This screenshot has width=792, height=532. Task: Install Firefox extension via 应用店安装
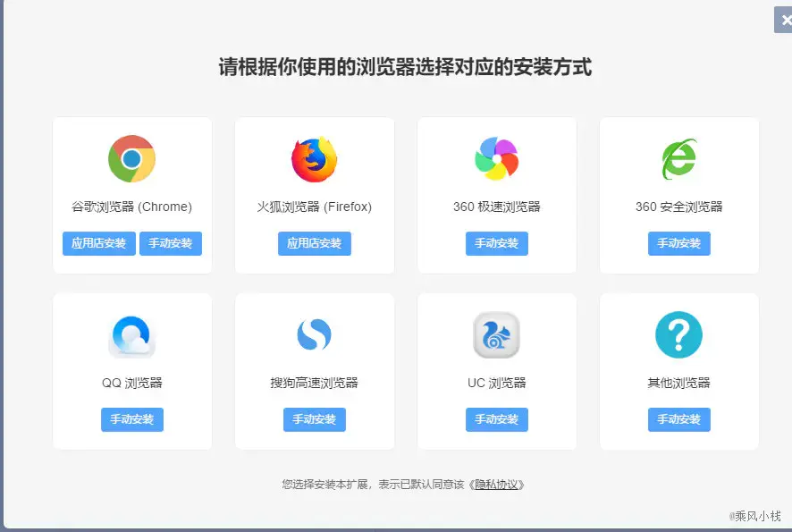(x=314, y=243)
